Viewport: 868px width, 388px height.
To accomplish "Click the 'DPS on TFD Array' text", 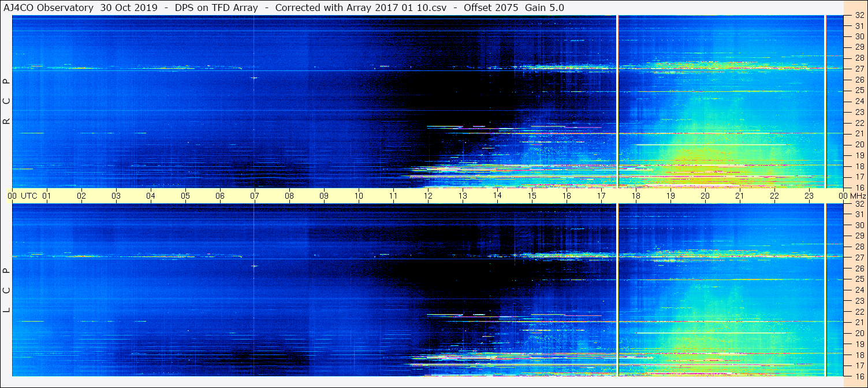I will click(x=217, y=8).
